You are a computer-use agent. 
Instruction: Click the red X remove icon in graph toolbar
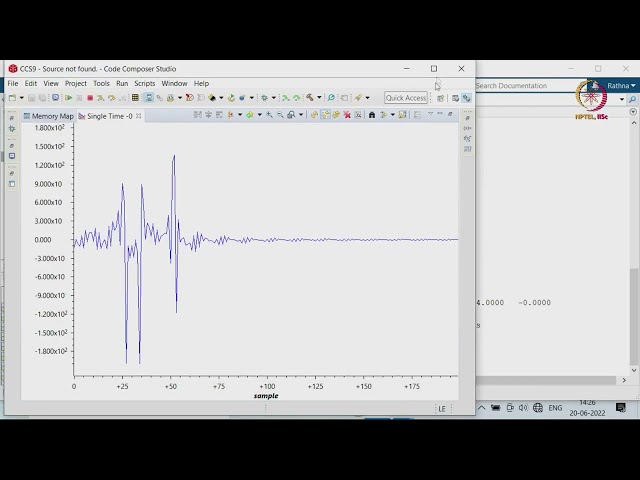347,115
